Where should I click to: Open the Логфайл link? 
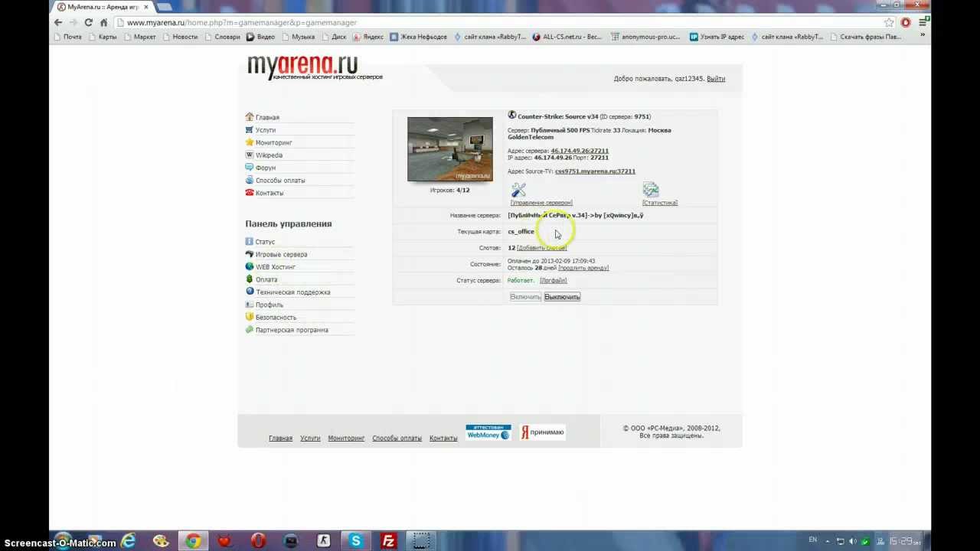(554, 281)
